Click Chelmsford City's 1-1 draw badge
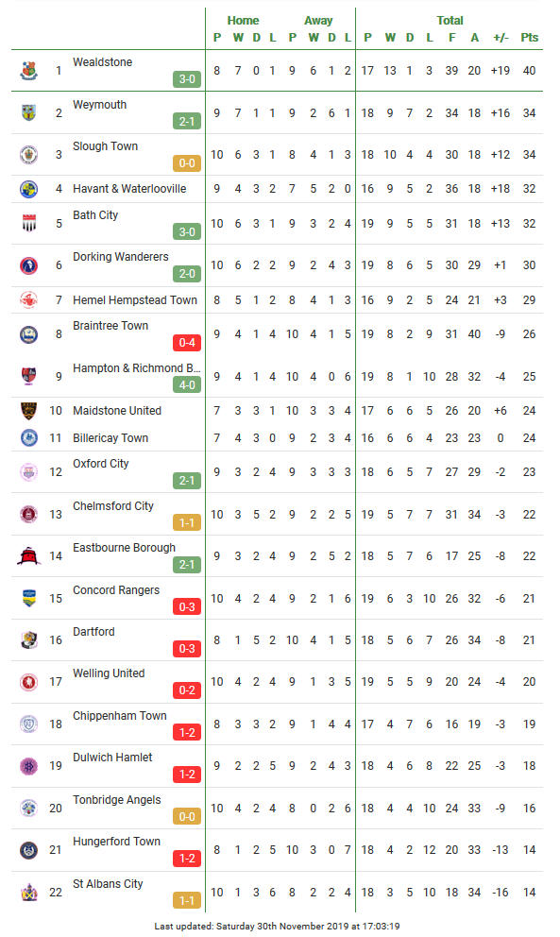 pyautogui.click(x=187, y=523)
